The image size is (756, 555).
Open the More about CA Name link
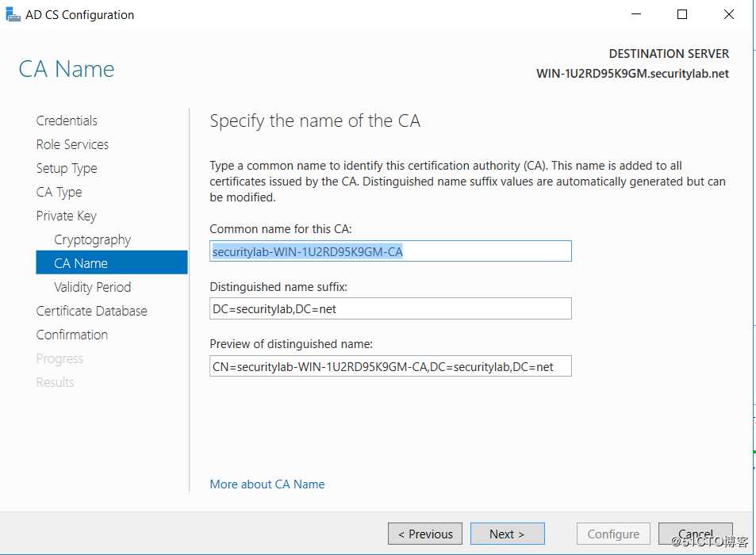(267, 484)
